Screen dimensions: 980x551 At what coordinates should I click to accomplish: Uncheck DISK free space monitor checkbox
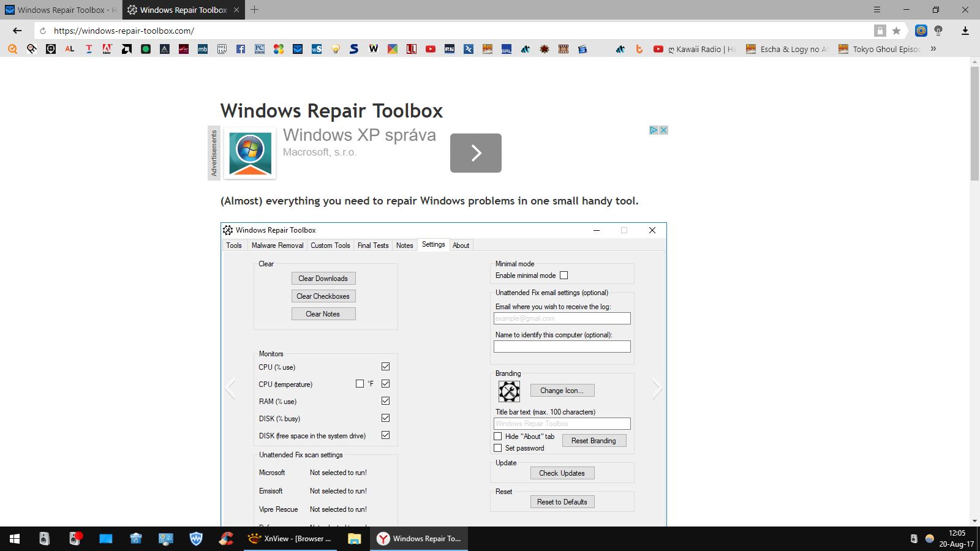[386, 435]
